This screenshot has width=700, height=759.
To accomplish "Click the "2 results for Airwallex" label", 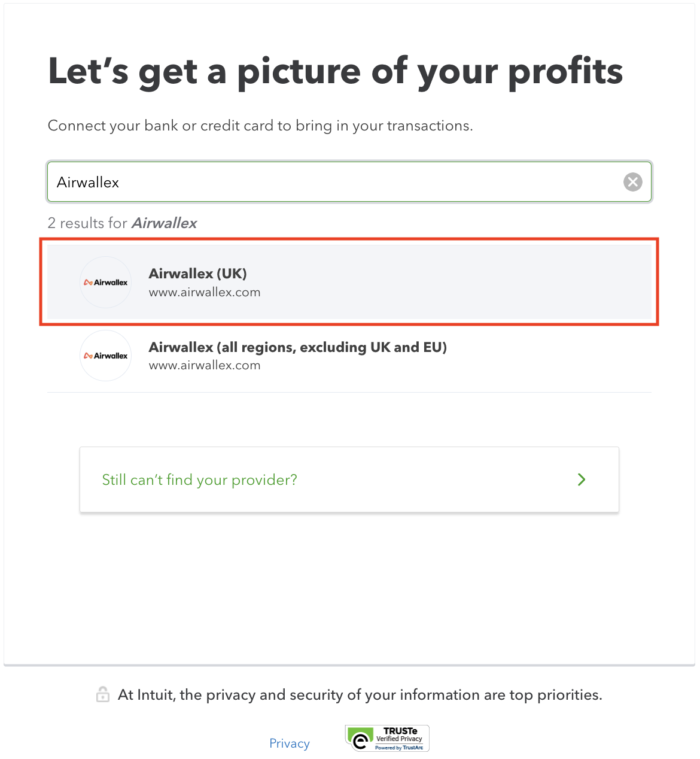I will 122,223.
